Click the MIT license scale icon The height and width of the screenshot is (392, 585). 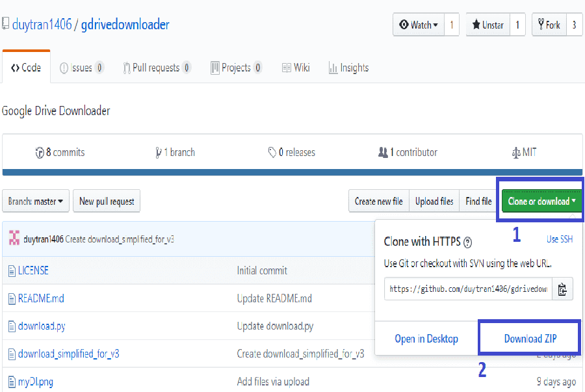coord(516,153)
